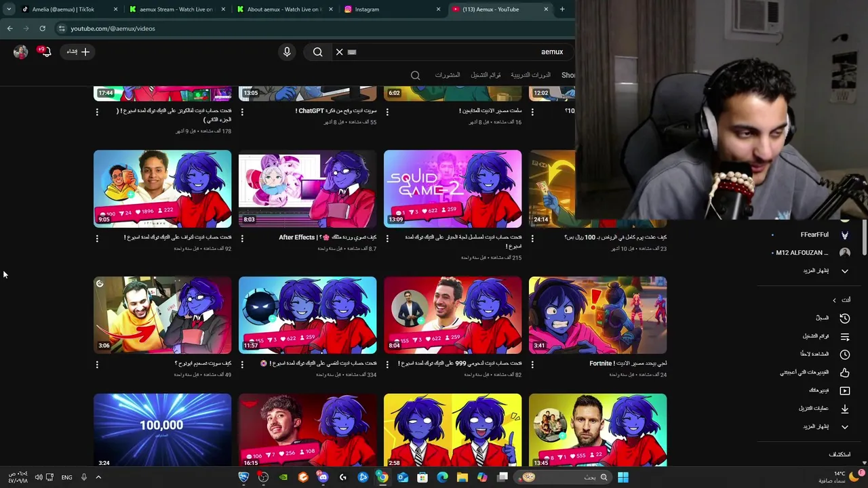Image resolution: width=868 pixels, height=488 pixels.
Task: Go back in browser history
Action: pos(9,28)
